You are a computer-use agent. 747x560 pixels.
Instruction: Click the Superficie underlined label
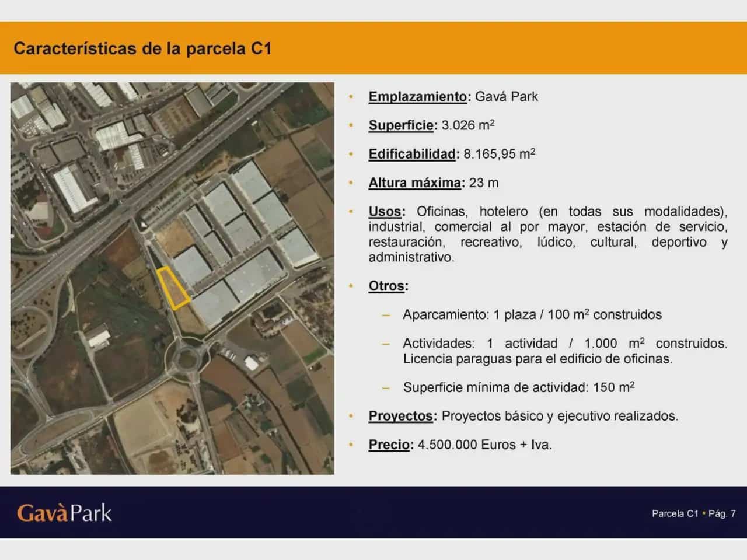pyautogui.click(x=402, y=125)
